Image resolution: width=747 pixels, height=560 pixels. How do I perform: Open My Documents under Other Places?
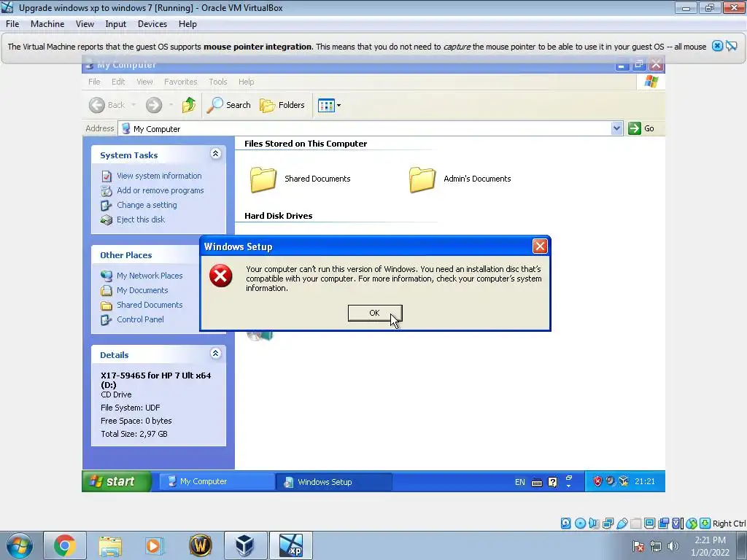tap(142, 290)
